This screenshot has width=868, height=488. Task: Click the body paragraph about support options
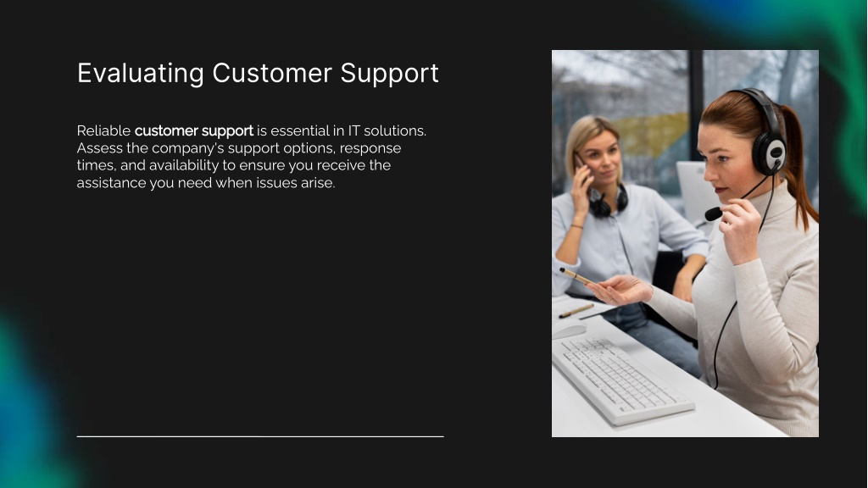[251, 157]
